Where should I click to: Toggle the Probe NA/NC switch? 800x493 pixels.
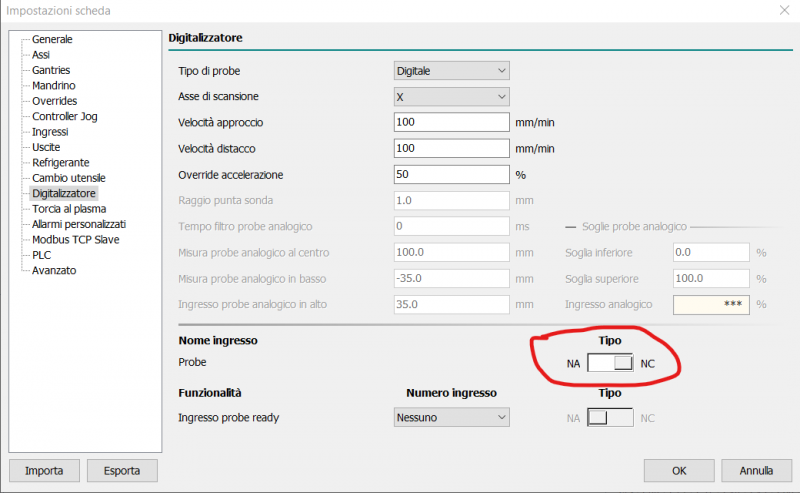pyautogui.click(x=611, y=363)
